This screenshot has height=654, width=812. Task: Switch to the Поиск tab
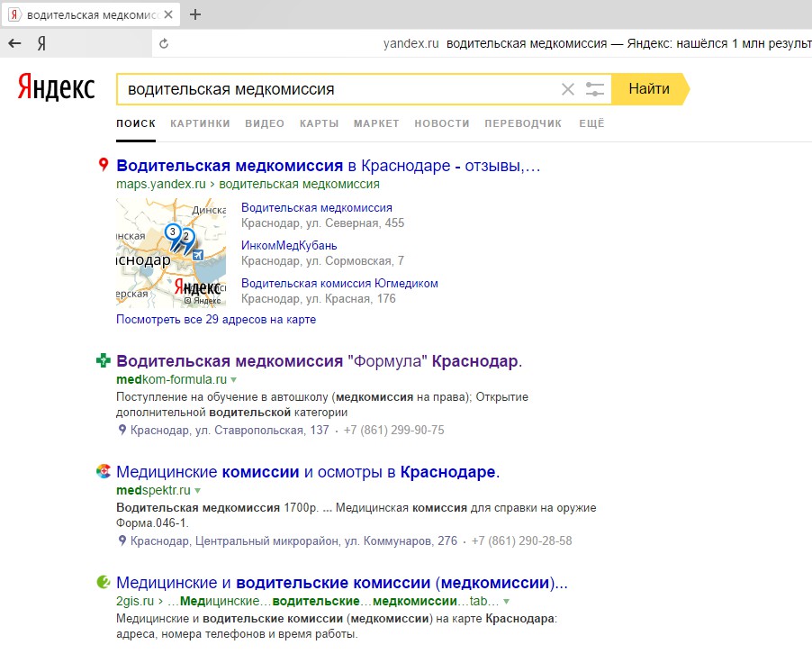click(x=136, y=123)
